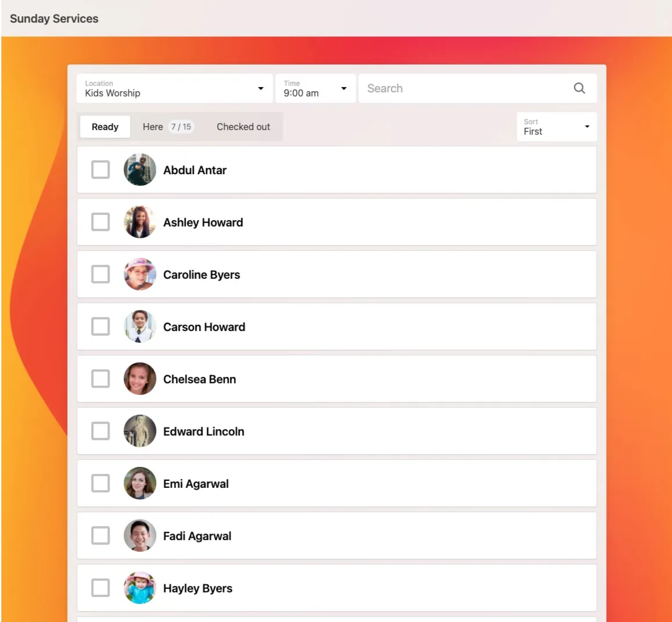Click Abdul Antar's profile photo
This screenshot has width=672, height=622.
pyautogui.click(x=140, y=170)
